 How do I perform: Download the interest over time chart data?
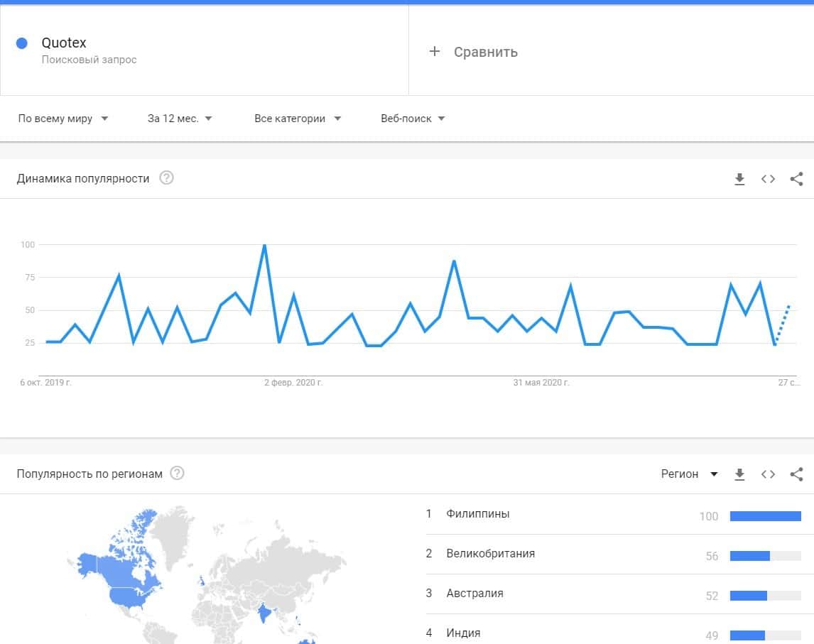(739, 179)
